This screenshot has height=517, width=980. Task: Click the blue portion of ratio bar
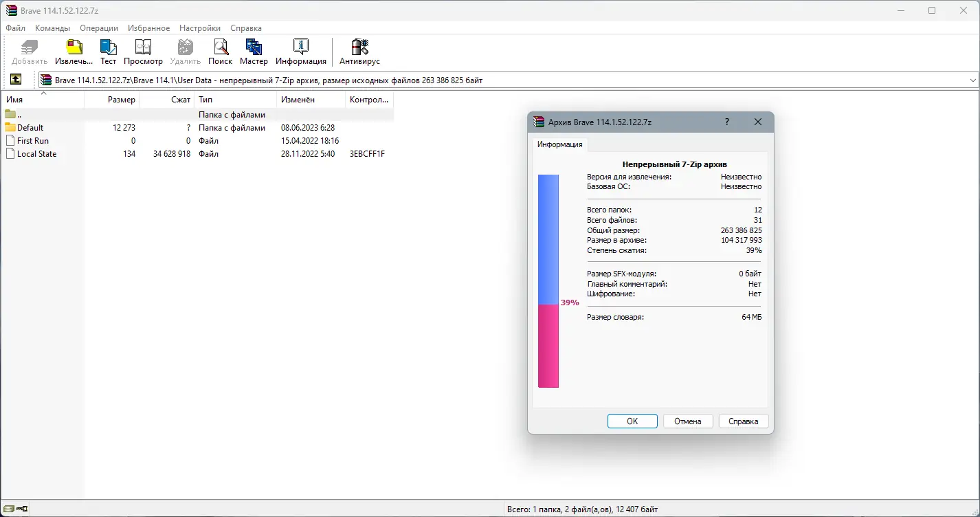tap(548, 239)
